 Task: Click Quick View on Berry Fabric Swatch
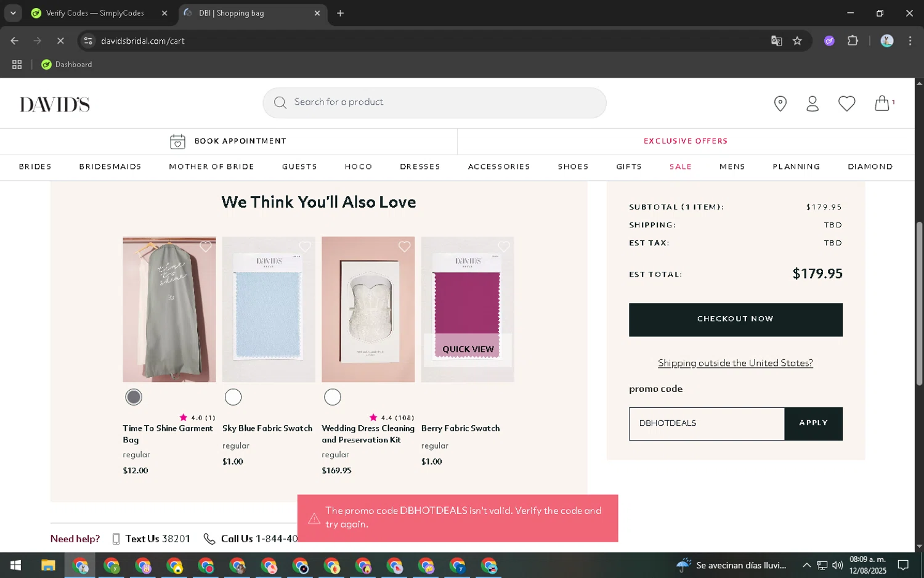(x=468, y=349)
